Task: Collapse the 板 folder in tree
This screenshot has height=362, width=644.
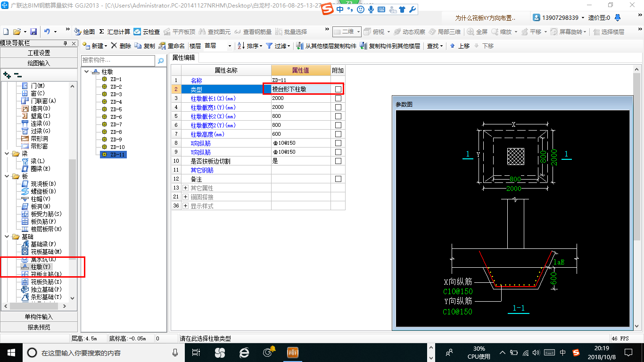Action: pos(7,176)
